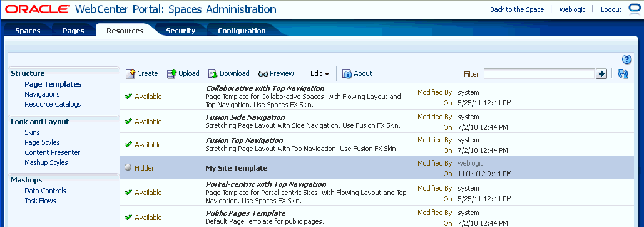Open Page Styles in the sidebar
The height and width of the screenshot is (227, 644).
(42, 142)
